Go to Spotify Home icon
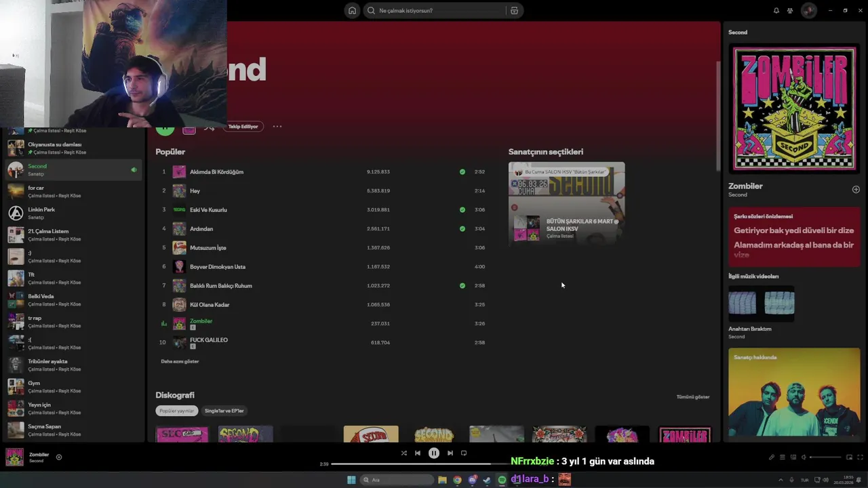The image size is (868, 488). [x=352, y=10]
